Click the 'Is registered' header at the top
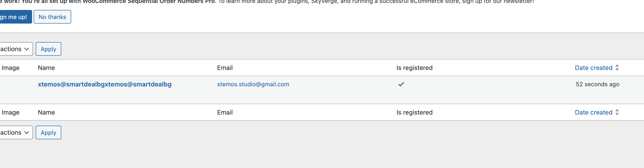644x168 pixels. click(x=414, y=68)
